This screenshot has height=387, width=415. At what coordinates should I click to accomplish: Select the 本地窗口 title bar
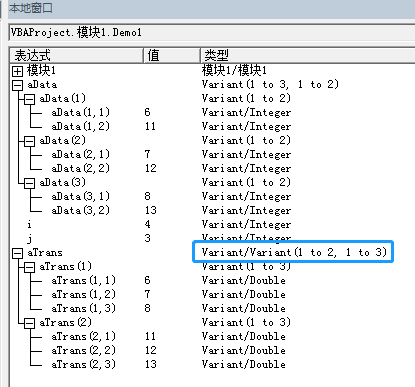click(211, 8)
